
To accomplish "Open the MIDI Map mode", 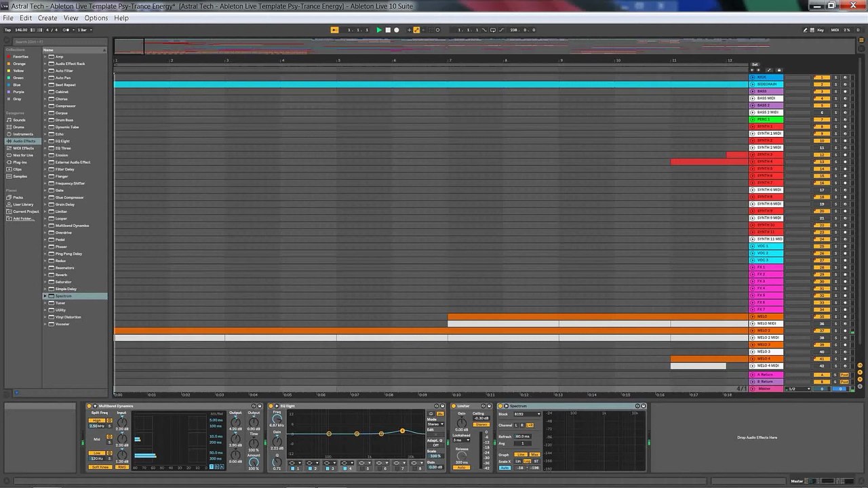I will [835, 30].
